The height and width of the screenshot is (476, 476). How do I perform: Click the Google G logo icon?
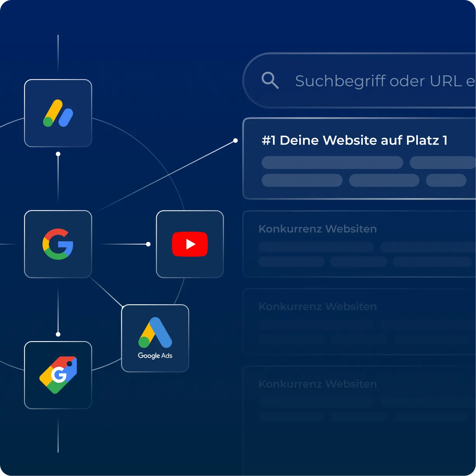tap(58, 244)
